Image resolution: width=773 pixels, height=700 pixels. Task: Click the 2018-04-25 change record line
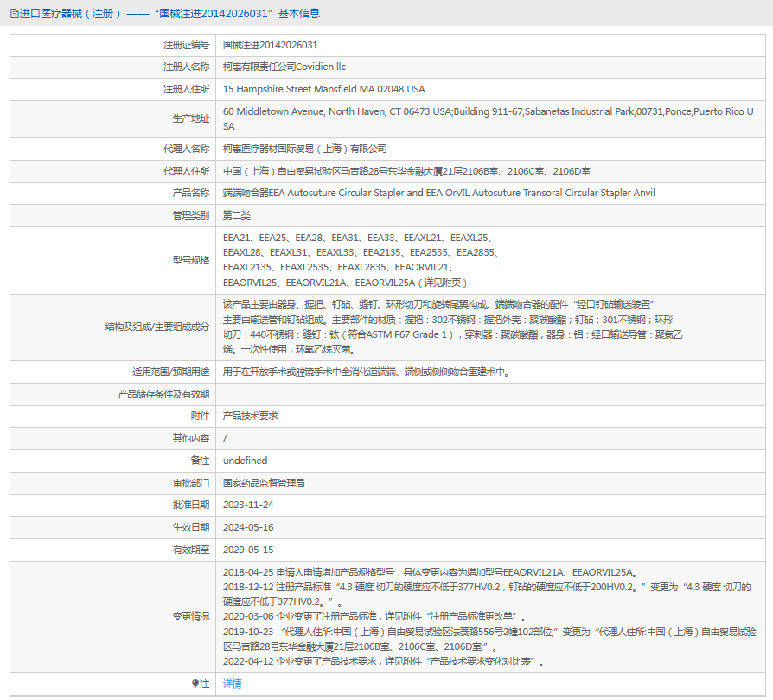click(431, 572)
